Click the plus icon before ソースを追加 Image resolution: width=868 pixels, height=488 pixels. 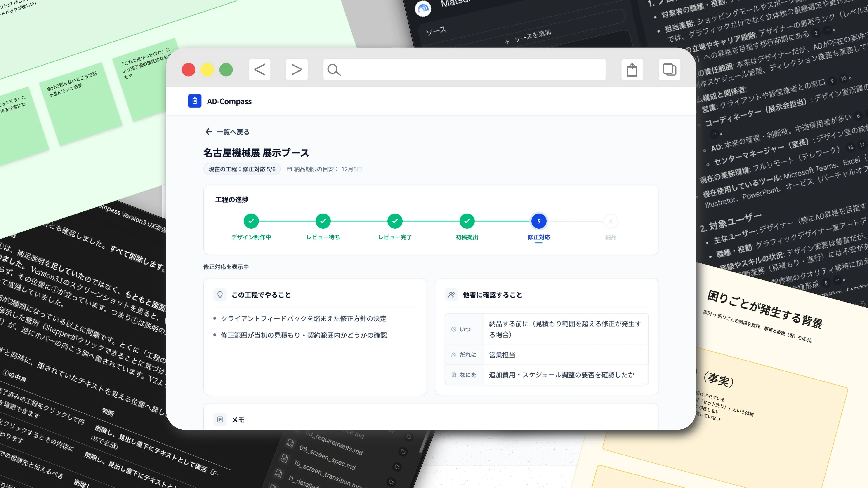tap(507, 42)
